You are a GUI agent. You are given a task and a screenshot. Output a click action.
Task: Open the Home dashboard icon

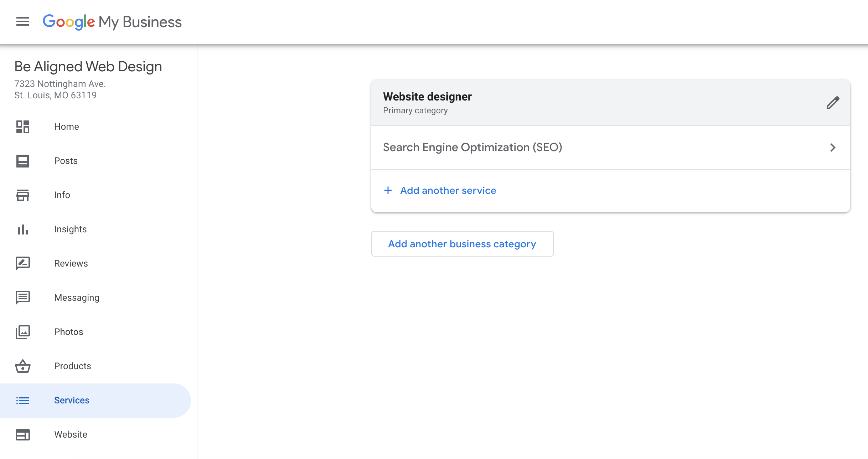23,127
